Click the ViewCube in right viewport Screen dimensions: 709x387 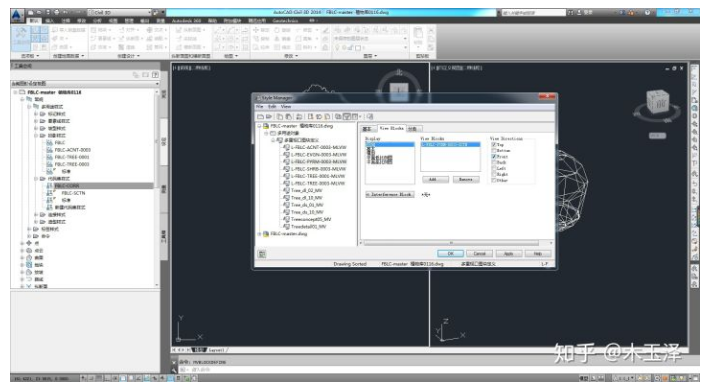point(657,103)
